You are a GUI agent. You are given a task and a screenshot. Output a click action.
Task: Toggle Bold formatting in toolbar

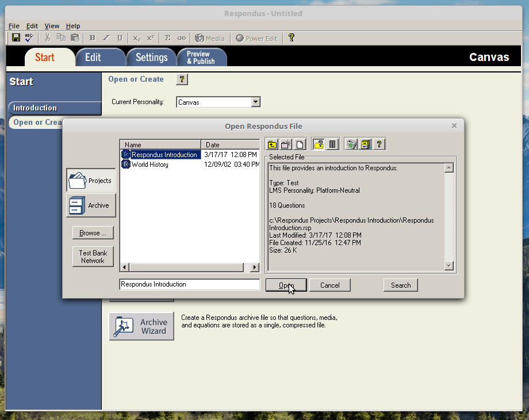pos(92,38)
